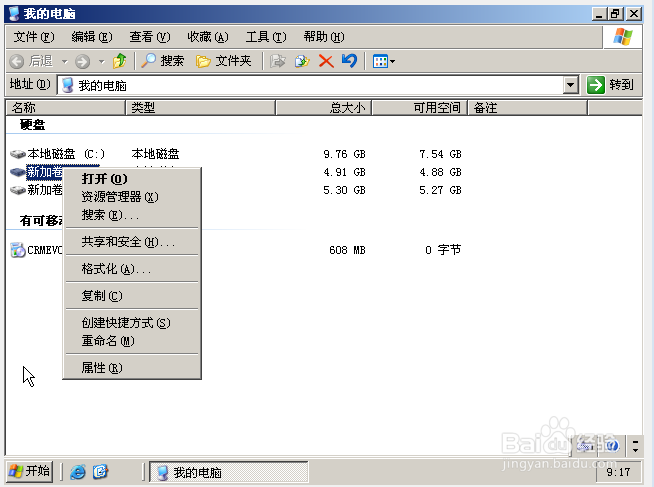Sort by the 备注 column header
The image size is (654, 487).
click(528, 108)
